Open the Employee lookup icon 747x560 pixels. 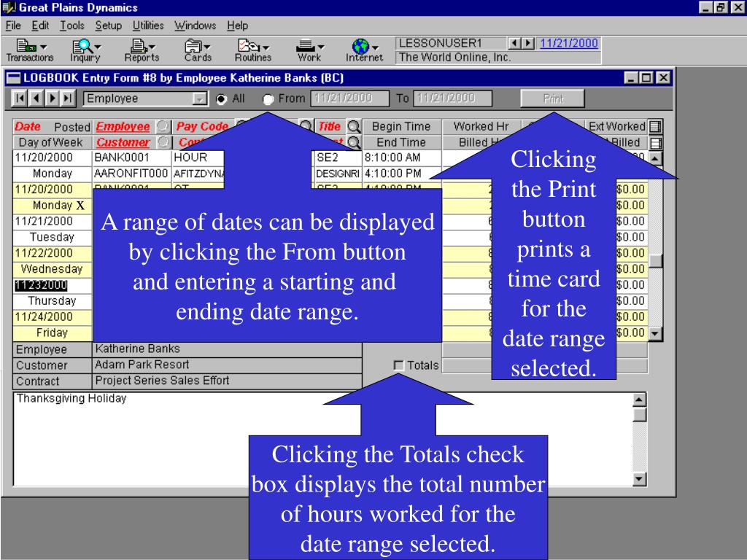163,126
